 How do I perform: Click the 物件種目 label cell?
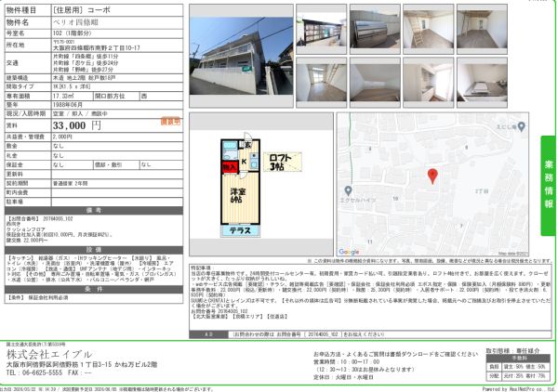click(28, 10)
